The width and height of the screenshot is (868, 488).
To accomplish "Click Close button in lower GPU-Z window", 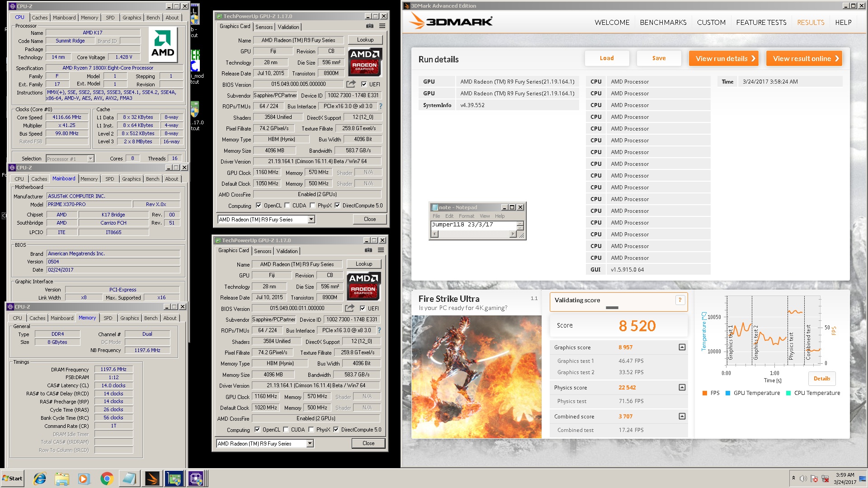I will [368, 443].
